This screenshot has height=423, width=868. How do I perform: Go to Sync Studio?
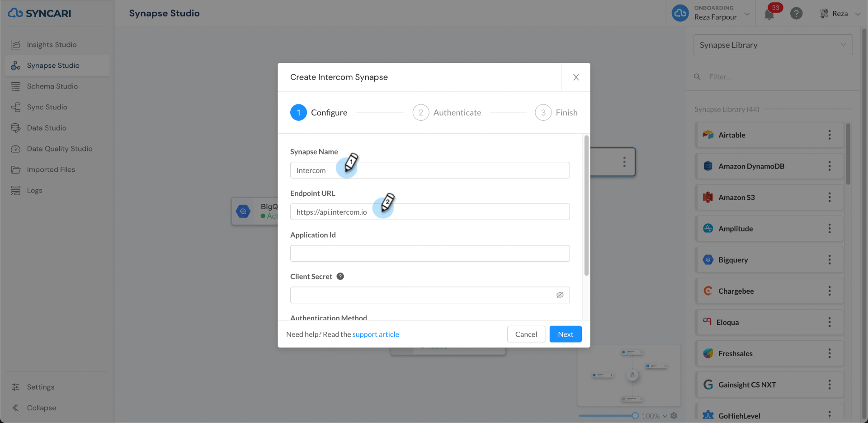(47, 107)
